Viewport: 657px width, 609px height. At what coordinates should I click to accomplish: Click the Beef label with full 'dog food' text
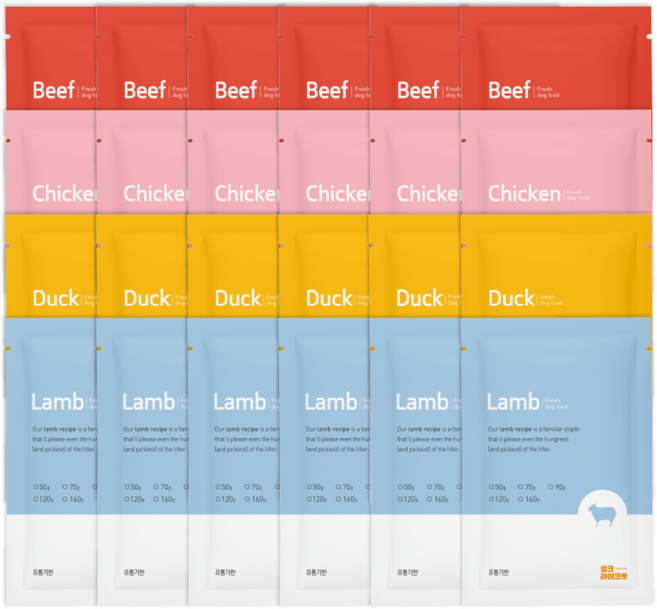click(509, 90)
